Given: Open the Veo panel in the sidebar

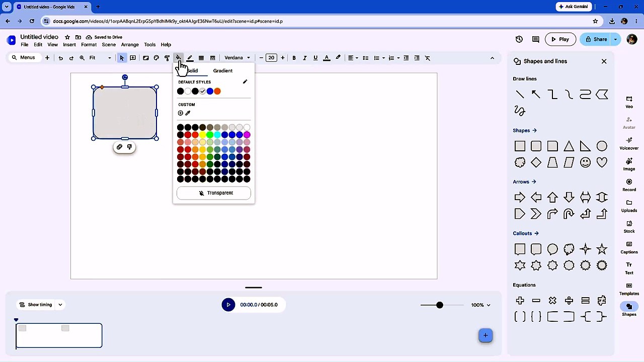Looking at the screenshot, I should coord(629,102).
